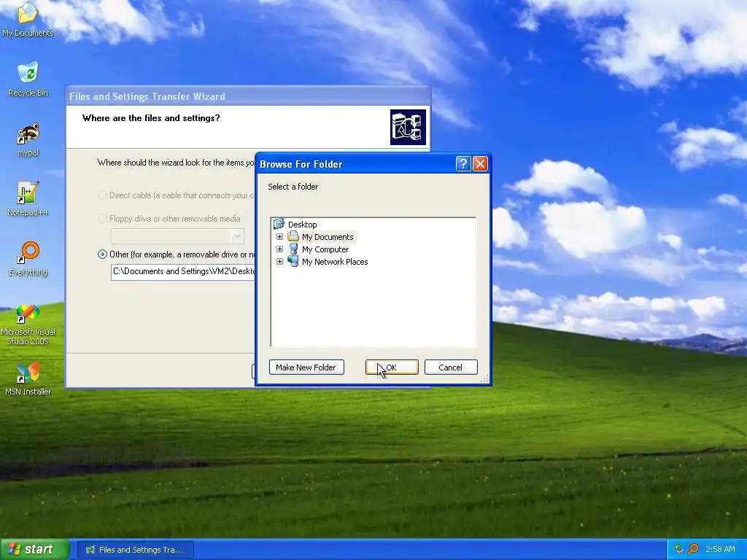The width and height of the screenshot is (747, 560).
Task: Expand the My Documents tree node
Action: tap(279, 237)
